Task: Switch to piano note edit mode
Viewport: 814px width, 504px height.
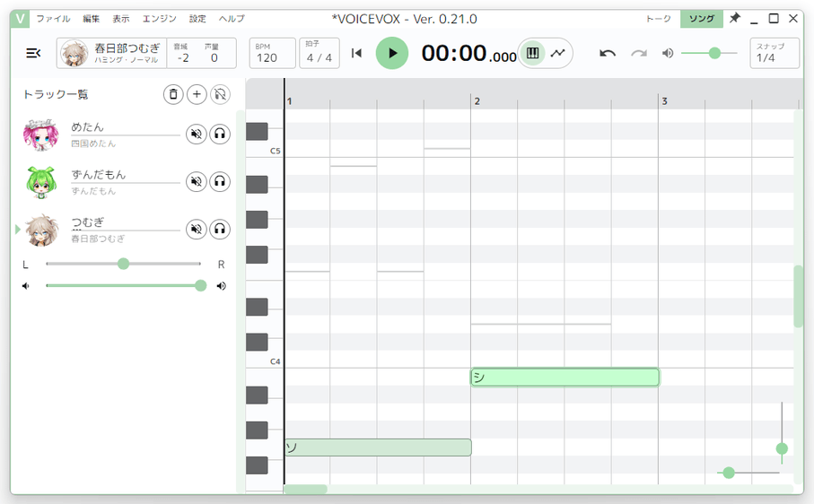Action: coord(532,53)
